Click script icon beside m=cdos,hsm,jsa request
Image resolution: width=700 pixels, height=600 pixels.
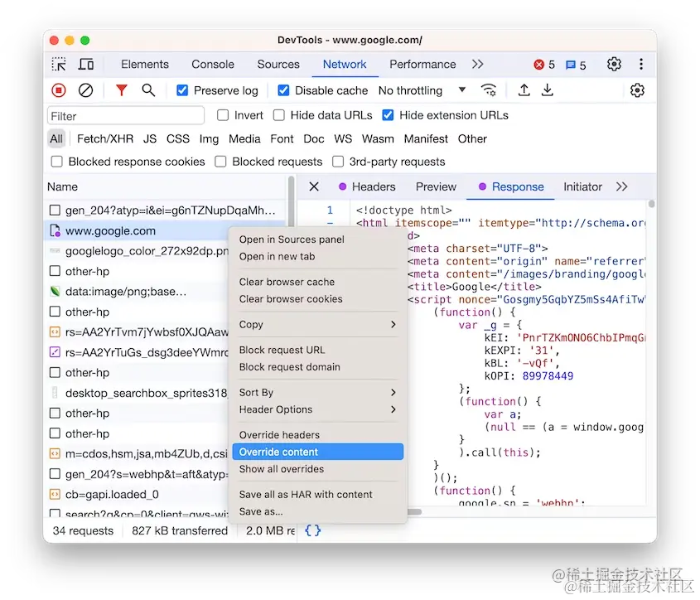pos(55,453)
